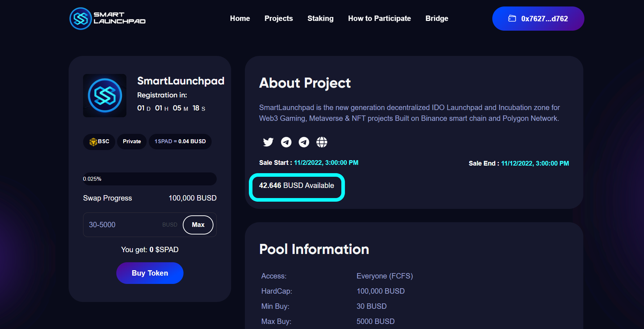Screen dimensions: 644x329
Task: Go to the Home menu
Action: (240, 18)
